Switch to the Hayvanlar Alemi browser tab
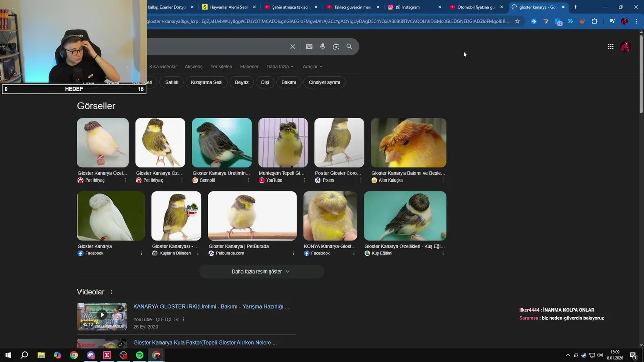 229,7
